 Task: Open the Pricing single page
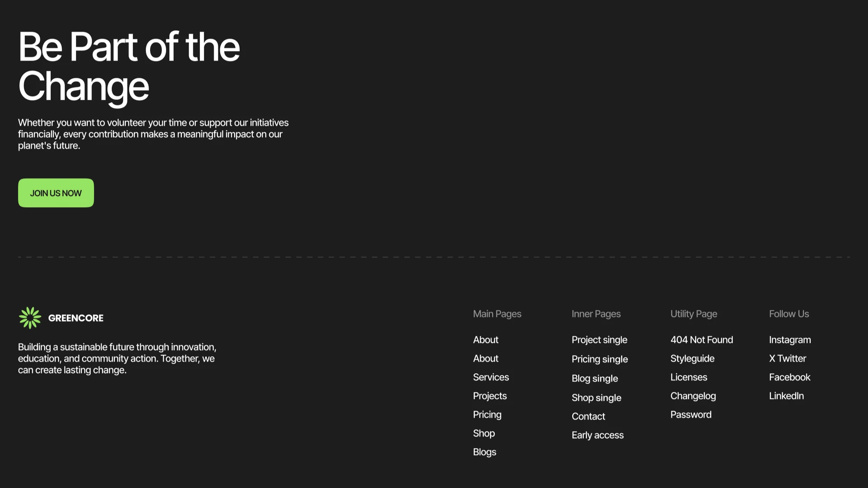599,359
